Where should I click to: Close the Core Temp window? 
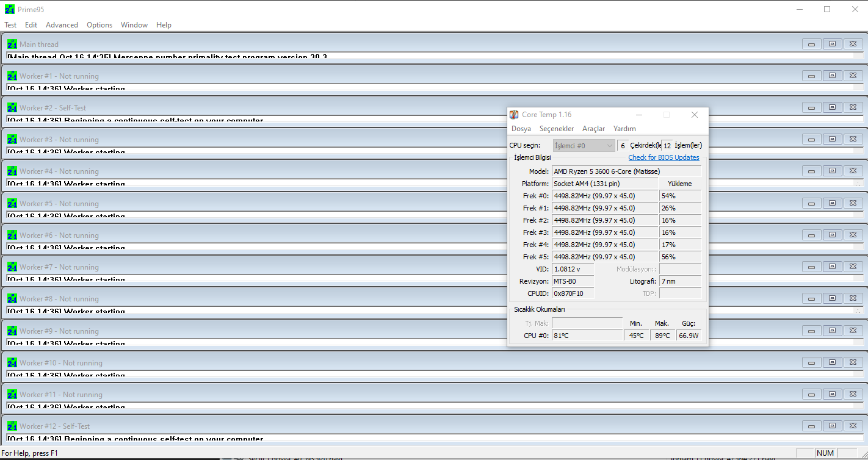(694, 115)
